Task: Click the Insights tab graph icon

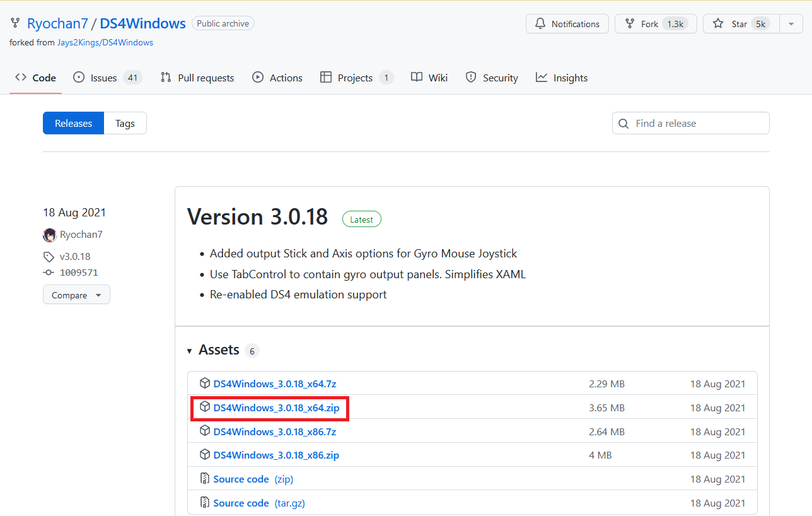Action: 542,78
